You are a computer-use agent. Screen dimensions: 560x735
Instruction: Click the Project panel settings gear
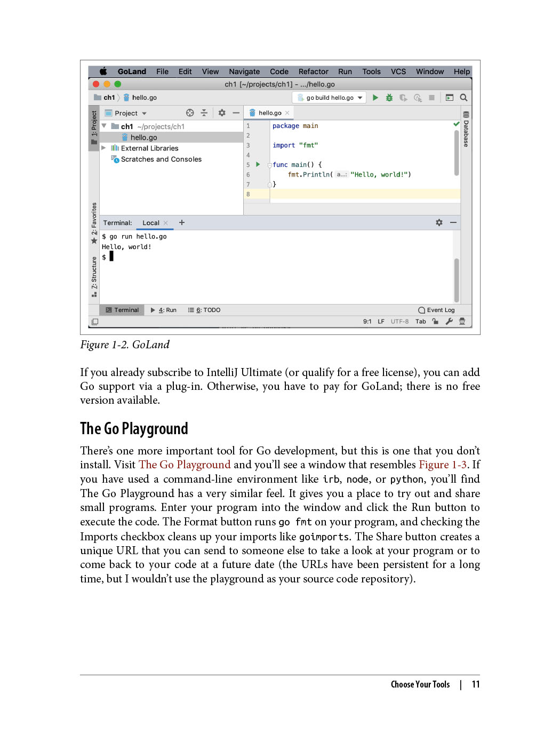[x=222, y=113]
